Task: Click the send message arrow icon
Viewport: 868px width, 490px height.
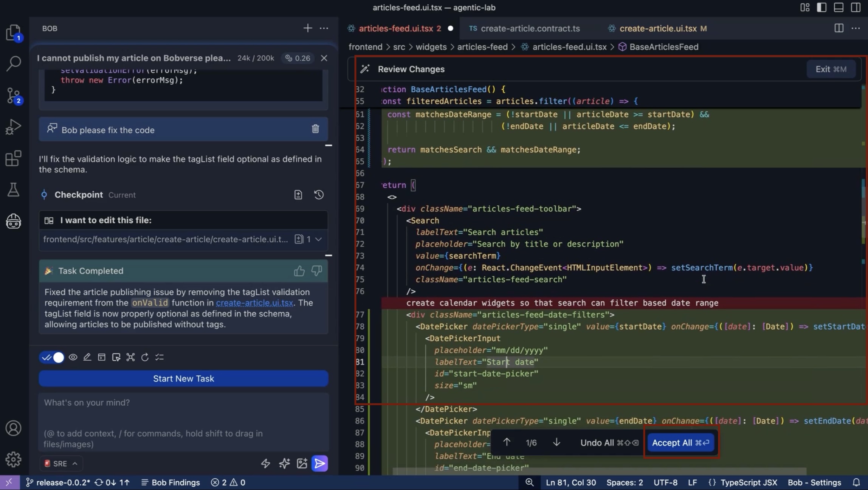Action: click(x=319, y=464)
